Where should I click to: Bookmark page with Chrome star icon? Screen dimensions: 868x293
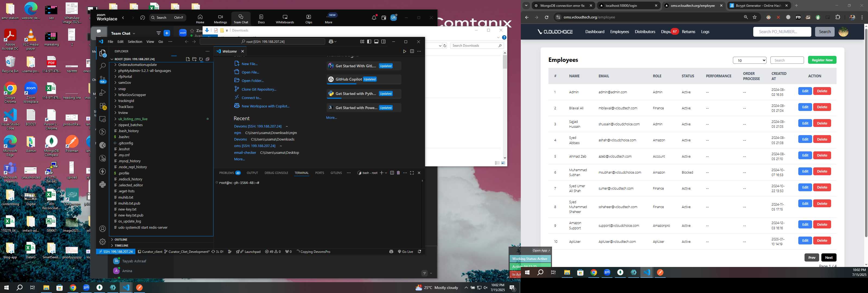pyautogui.click(x=755, y=17)
